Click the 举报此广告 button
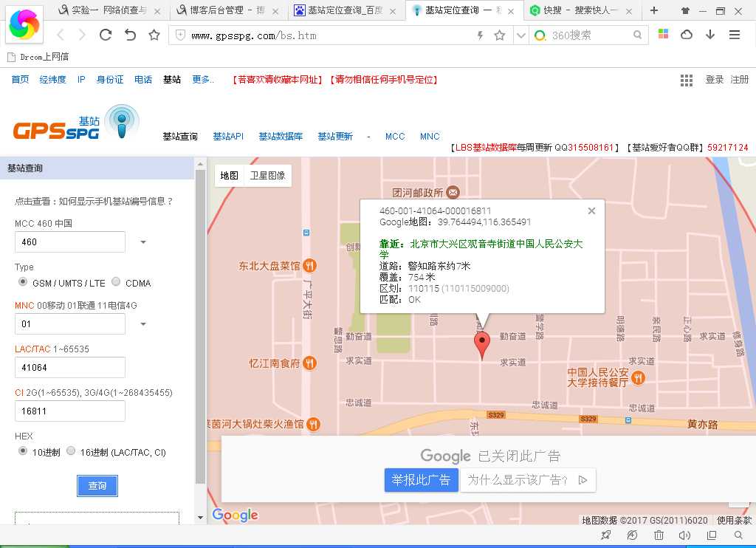This screenshot has height=548, width=756. (421, 480)
